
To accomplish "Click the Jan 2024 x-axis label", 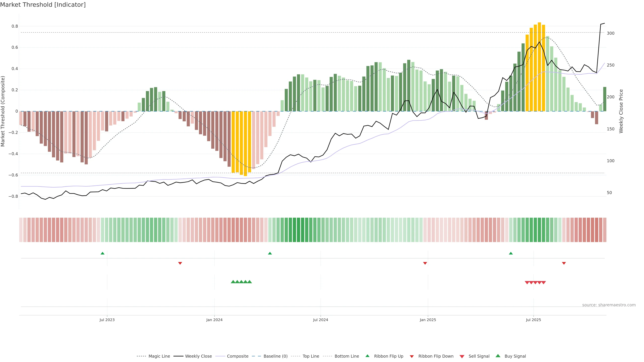I will 214,320.
